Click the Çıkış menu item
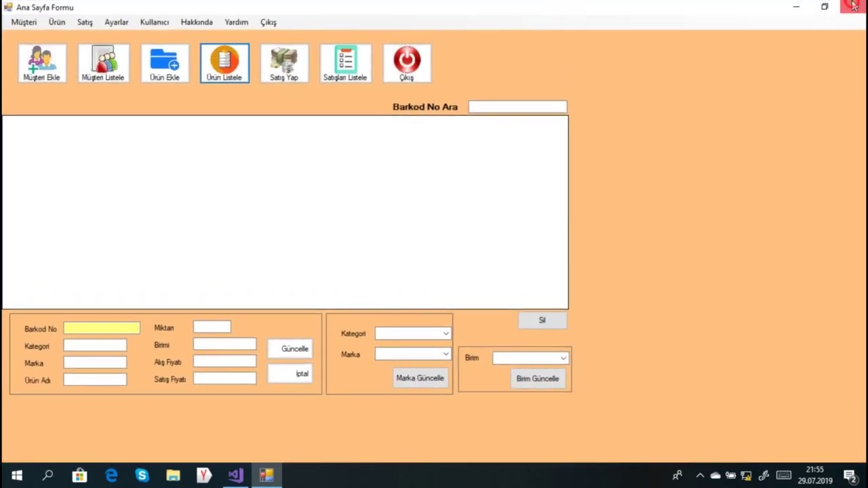 click(x=269, y=22)
